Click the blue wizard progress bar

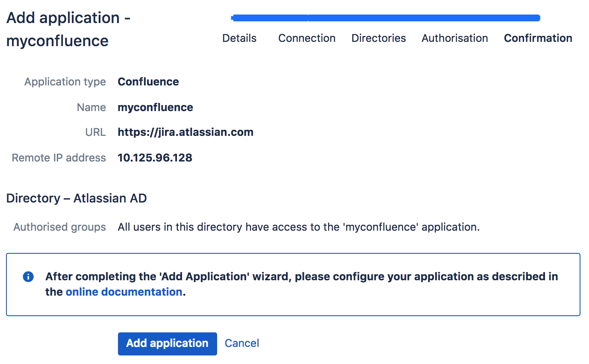385,18
